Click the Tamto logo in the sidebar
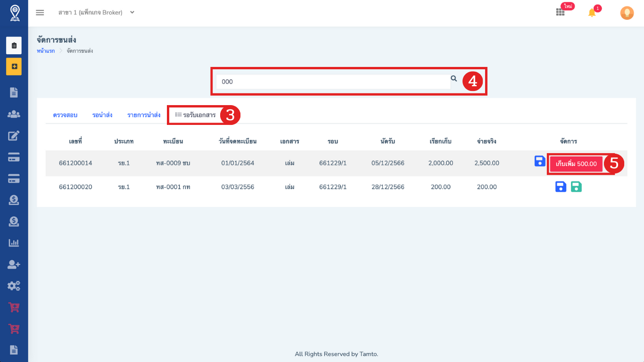Screen dimensions: 644x362 click(x=14, y=13)
